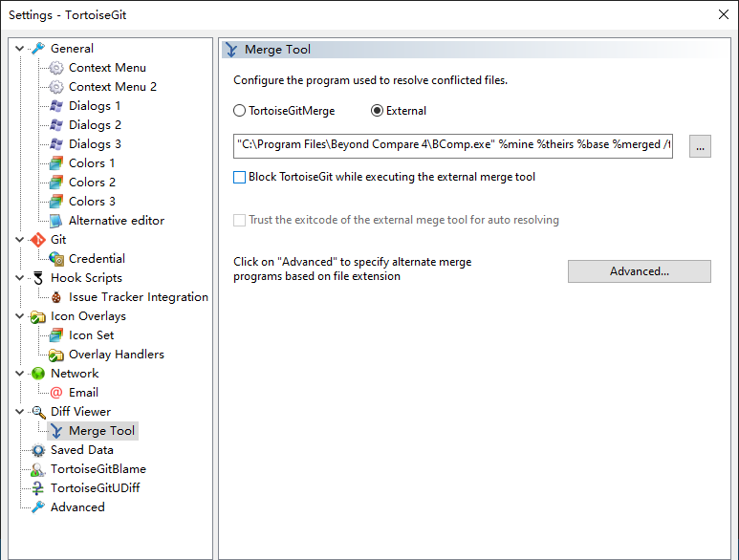Open Issue Tracker Integration settings
739x560 pixels.
click(x=139, y=297)
